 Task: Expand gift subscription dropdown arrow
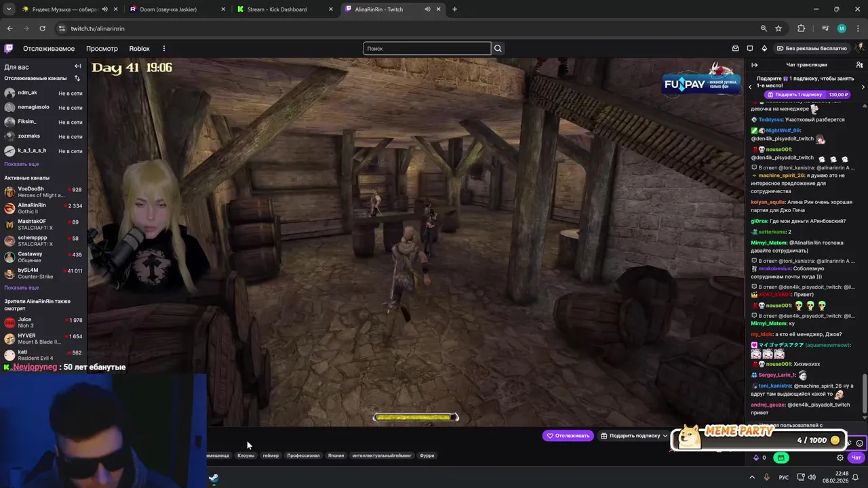665,436
